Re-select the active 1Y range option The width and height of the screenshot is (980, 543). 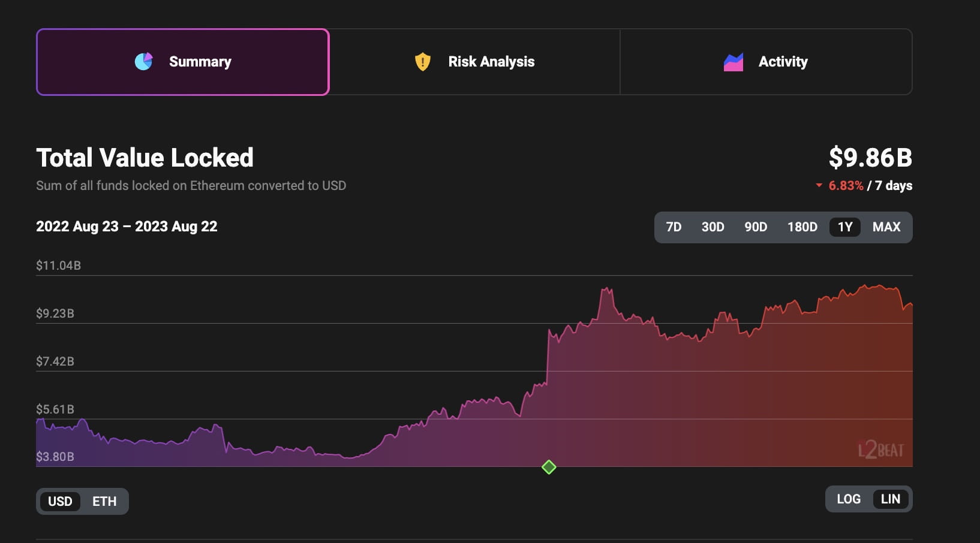pos(844,227)
